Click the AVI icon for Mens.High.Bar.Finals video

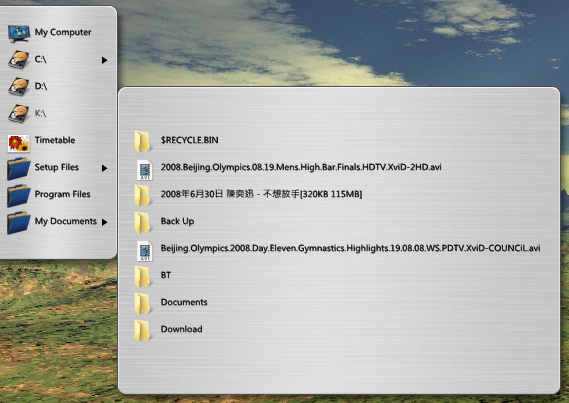point(145,170)
